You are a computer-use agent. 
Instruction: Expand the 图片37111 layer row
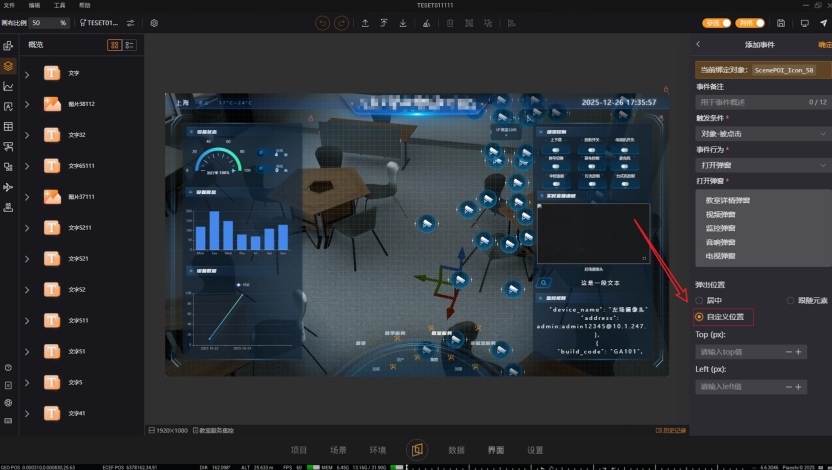click(x=27, y=197)
